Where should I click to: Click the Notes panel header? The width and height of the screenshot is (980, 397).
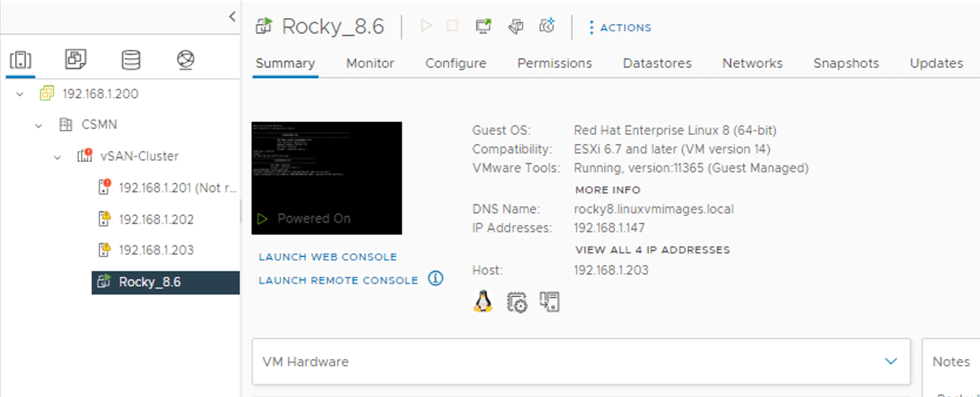click(x=951, y=362)
